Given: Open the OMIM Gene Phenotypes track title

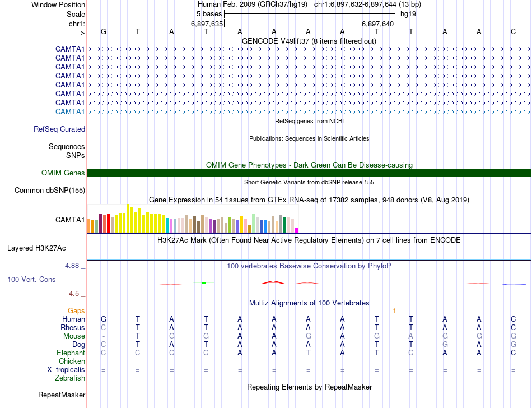Looking at the screenshot, I should pyautogui.click(x=309, y=165).
